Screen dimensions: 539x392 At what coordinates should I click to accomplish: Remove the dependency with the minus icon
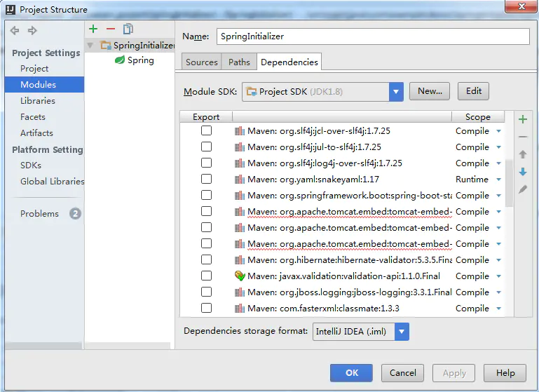[x=523, y=137]
